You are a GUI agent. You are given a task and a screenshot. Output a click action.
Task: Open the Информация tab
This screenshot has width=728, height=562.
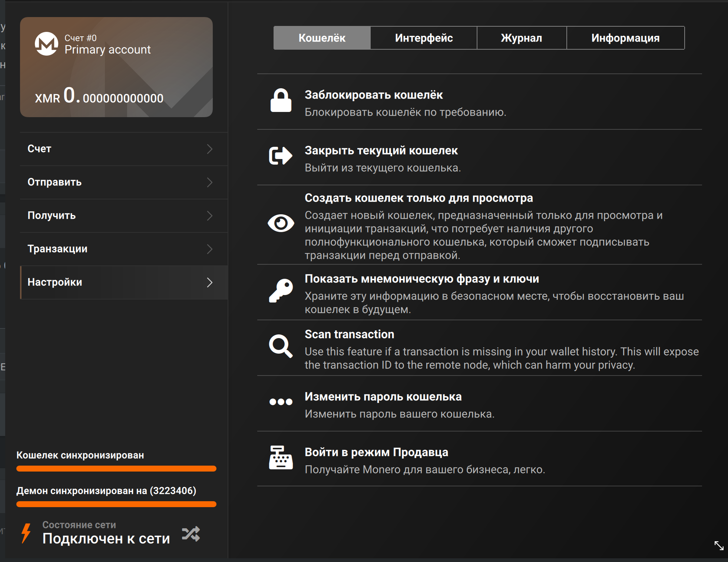point(625,38)
